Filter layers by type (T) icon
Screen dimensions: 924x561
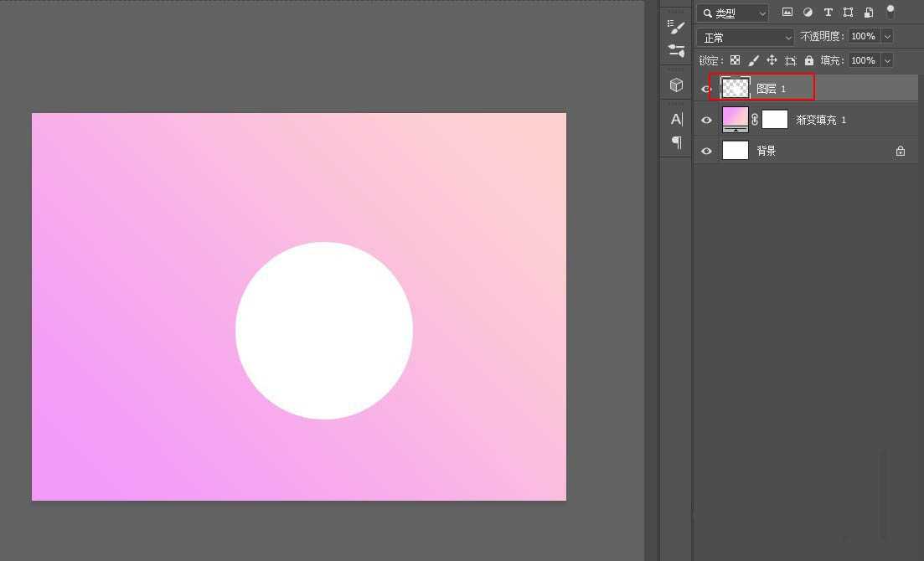[x=828, y=13]
